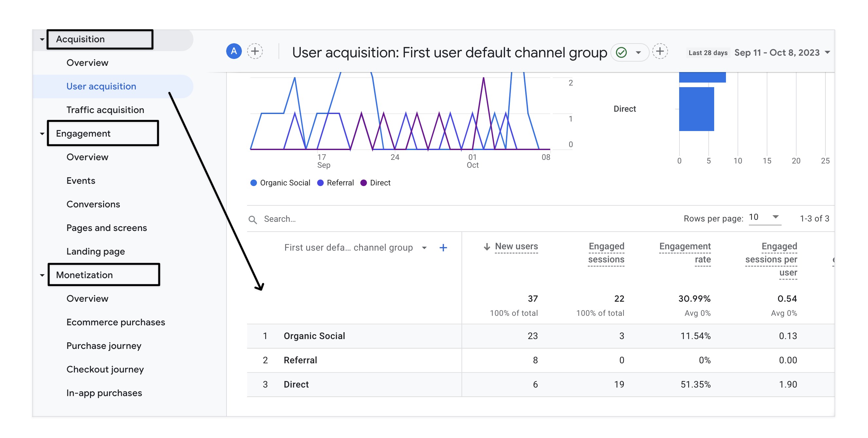Viewport: 868px width, 438px height.
Task: Open the Landing page report
Action: (x=95, y=252)
